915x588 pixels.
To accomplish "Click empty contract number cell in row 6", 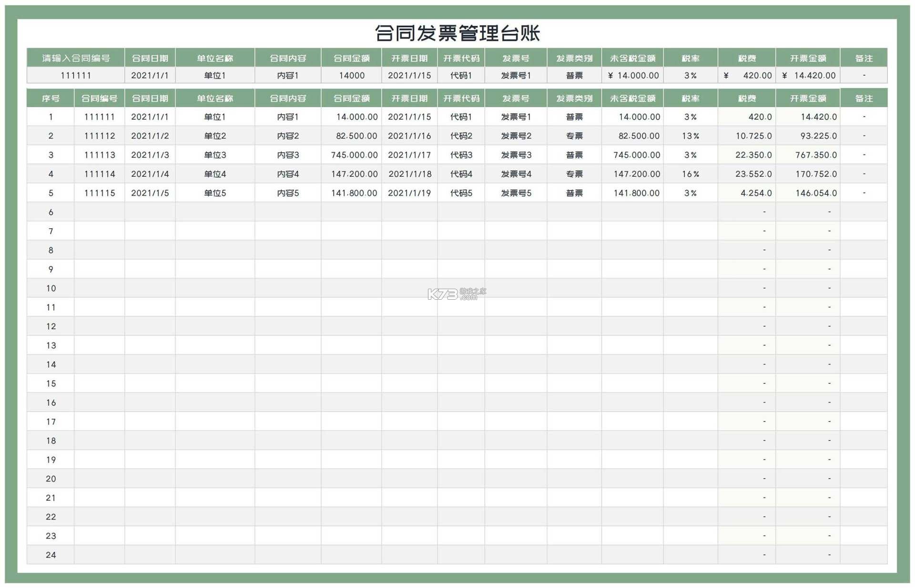I will tap(99, 212).
